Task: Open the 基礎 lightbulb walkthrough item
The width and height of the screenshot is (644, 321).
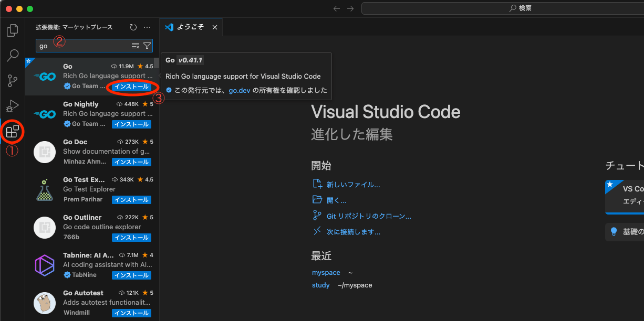Action: tap(625, 232)
